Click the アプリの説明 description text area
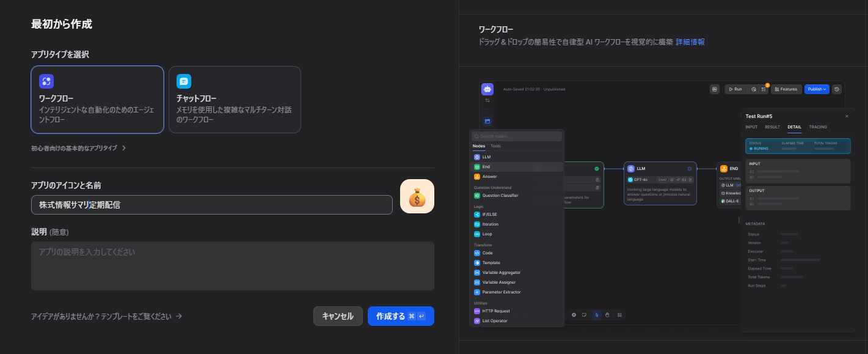This screenshot has height=354, width=868. click(x=233, y=266)
